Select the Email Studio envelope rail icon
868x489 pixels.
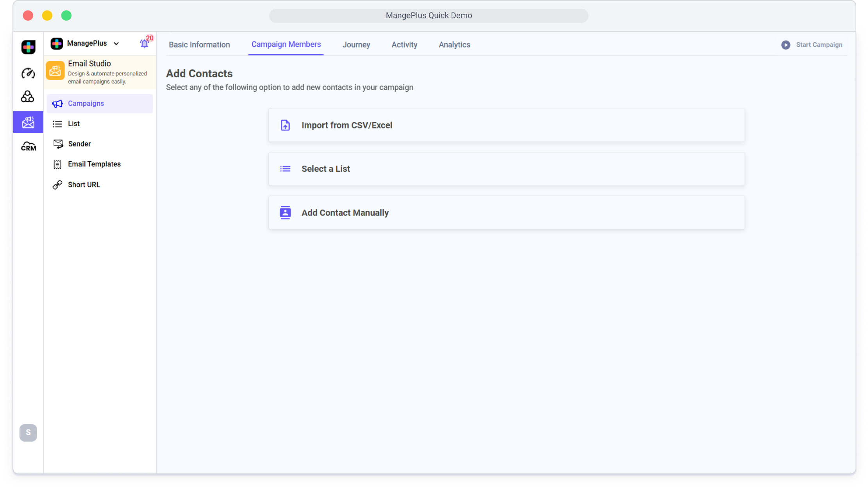(28, 122)
